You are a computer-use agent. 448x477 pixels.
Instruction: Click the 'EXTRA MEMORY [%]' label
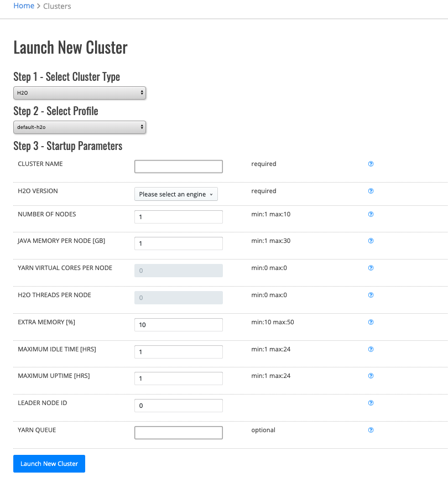click(46, 322)
